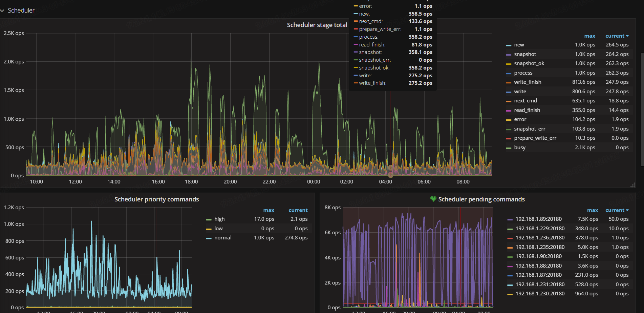Open the Scheduler stage total panel menu
This screenshot has width=644, height=313.
(317, 25)
